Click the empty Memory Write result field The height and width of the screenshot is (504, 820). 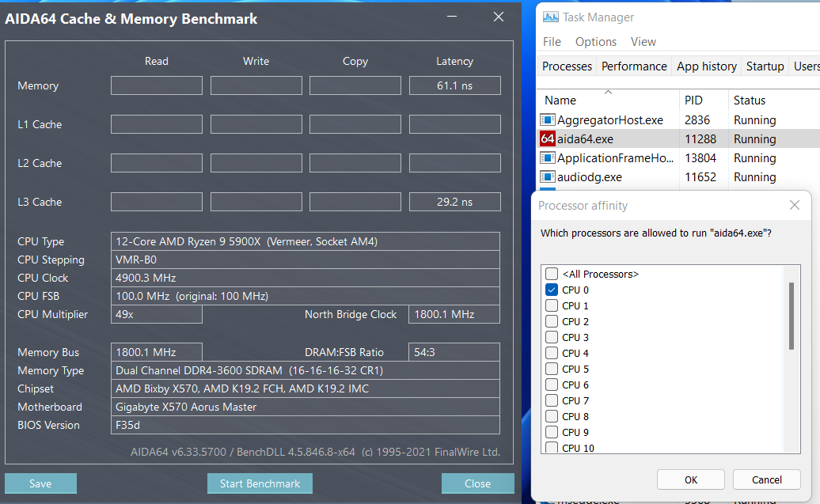256,85
